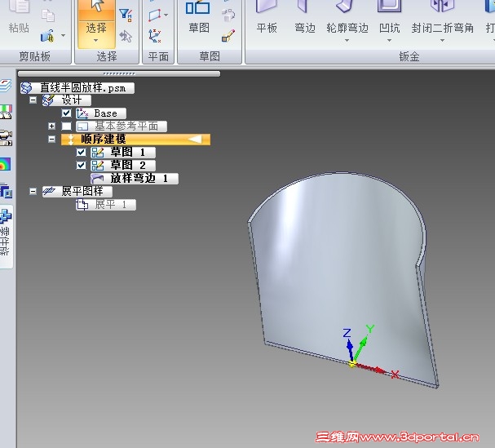This screenshot has width=495, height=448.
Task: Click the grey cursor icon below the funnel
Action: pos(126,37)
